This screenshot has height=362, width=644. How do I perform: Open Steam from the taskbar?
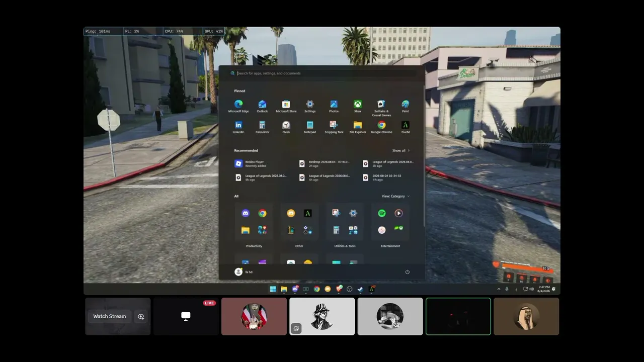point(360,289)
